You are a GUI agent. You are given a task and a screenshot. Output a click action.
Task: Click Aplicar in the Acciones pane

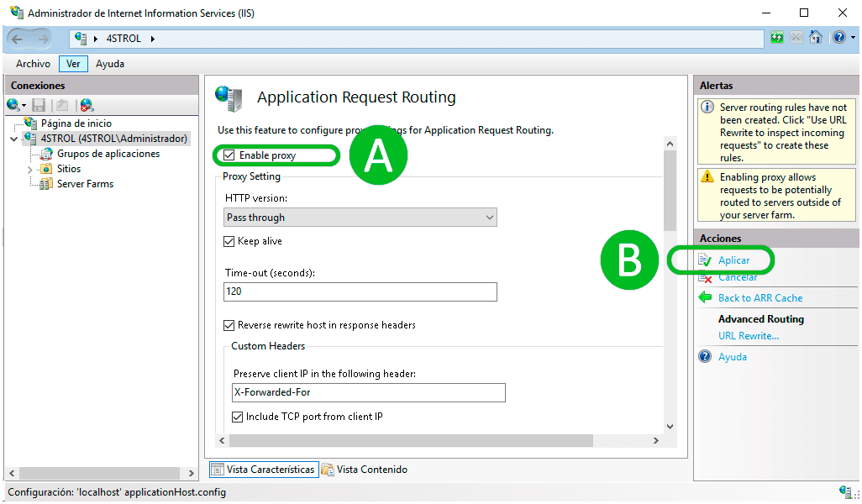(734, 260)
